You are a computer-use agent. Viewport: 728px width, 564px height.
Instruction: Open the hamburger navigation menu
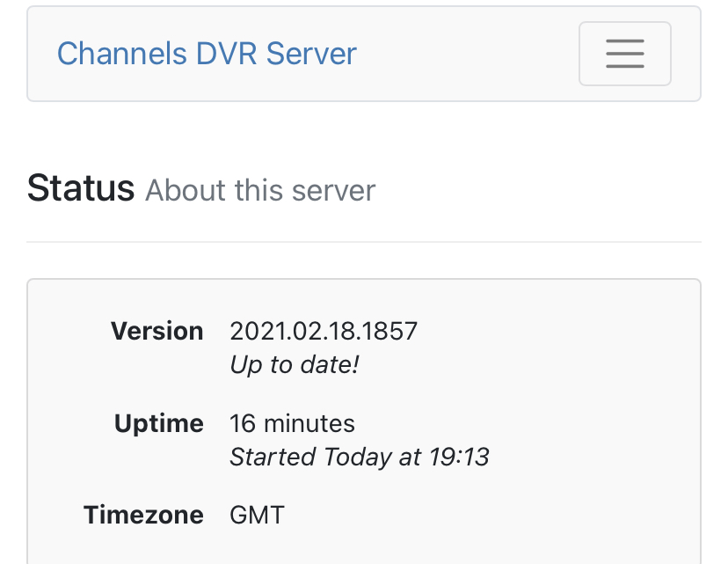click(x=624, y=54)
